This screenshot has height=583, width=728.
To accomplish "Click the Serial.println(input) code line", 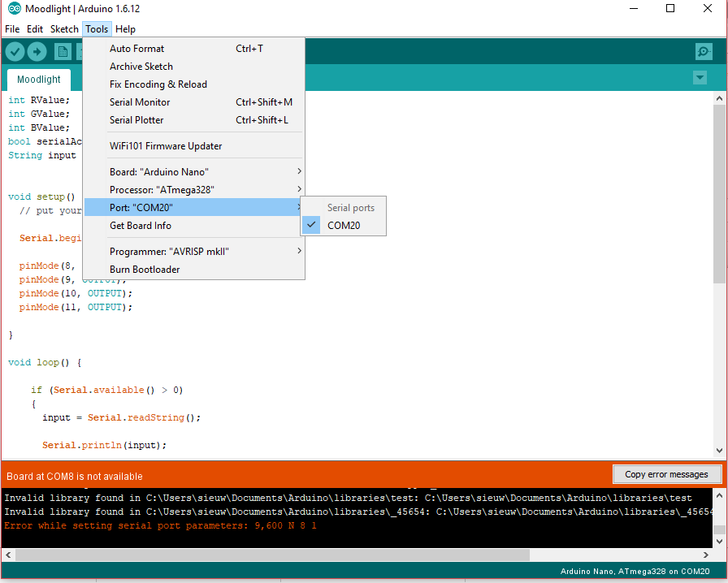I will [105, 445].
